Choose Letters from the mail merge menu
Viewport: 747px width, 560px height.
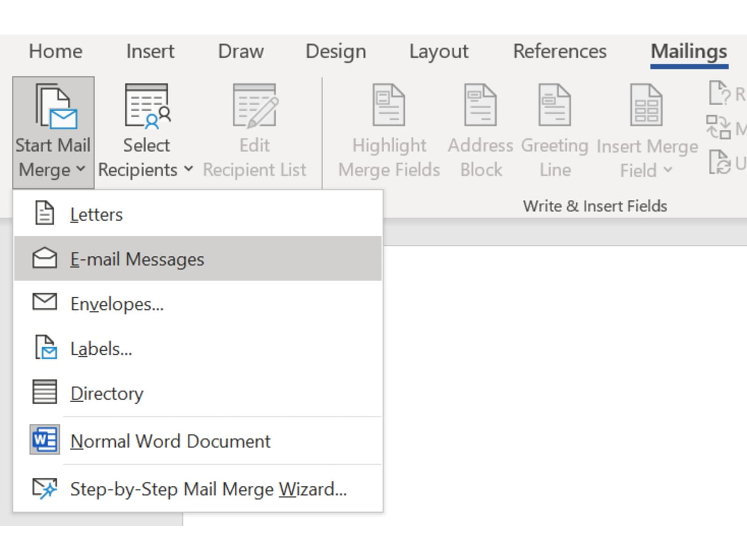(96, 215)
